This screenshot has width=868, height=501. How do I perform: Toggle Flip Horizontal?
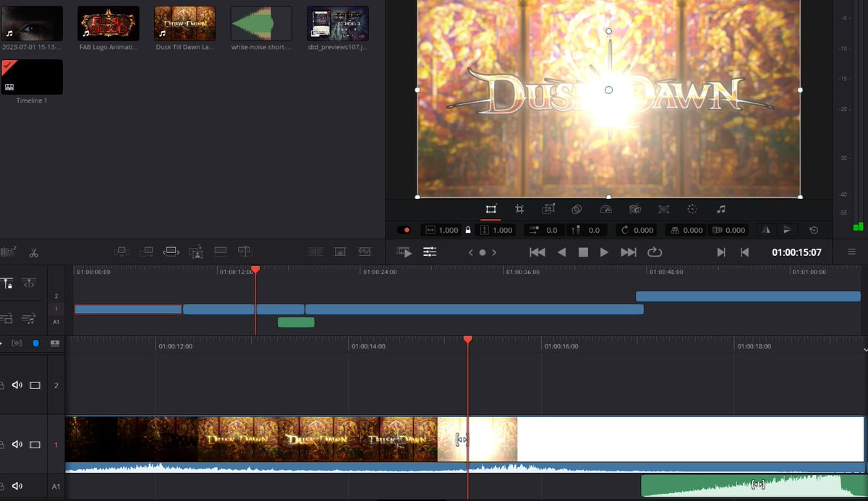click(x=765, y=230)
